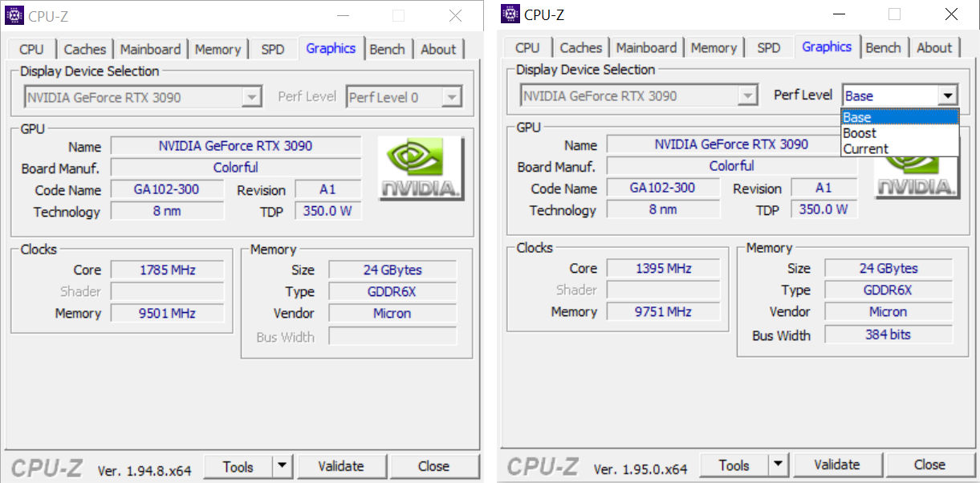Close right CPU-Z window with title bar X
980x483 pixels.
[x=951, y=14]
